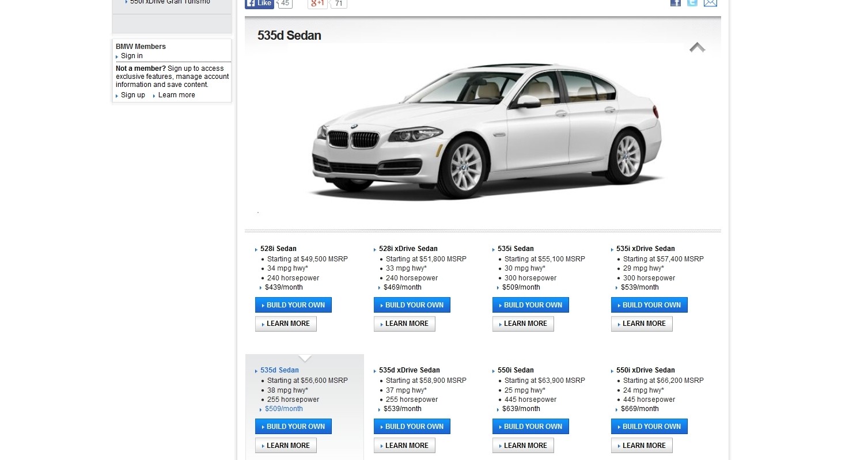Click $539/month under the 535i xDrive Sedan
Image resolution: width=868 pixels, height=460 pixels.
(639, 287)
